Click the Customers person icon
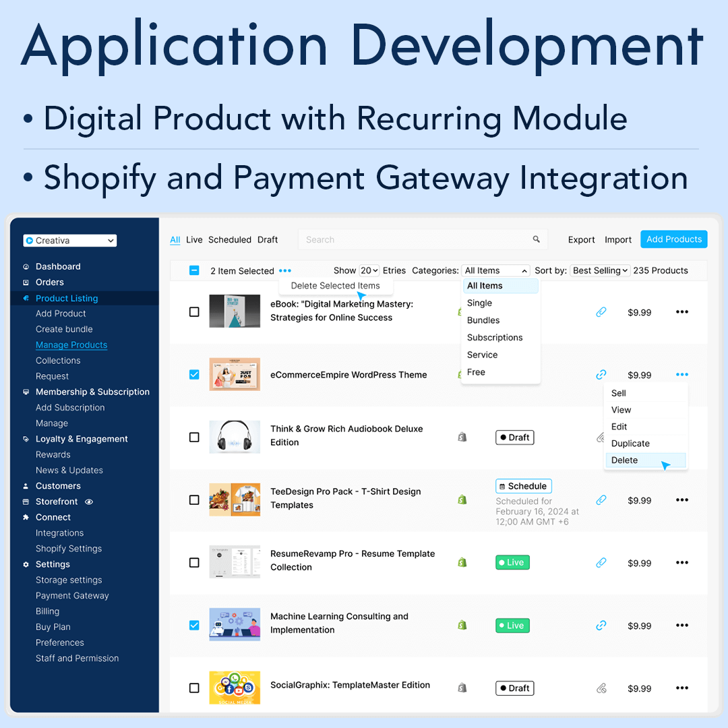The height and width of the screenshot is (728, 728). click(26, 486)
